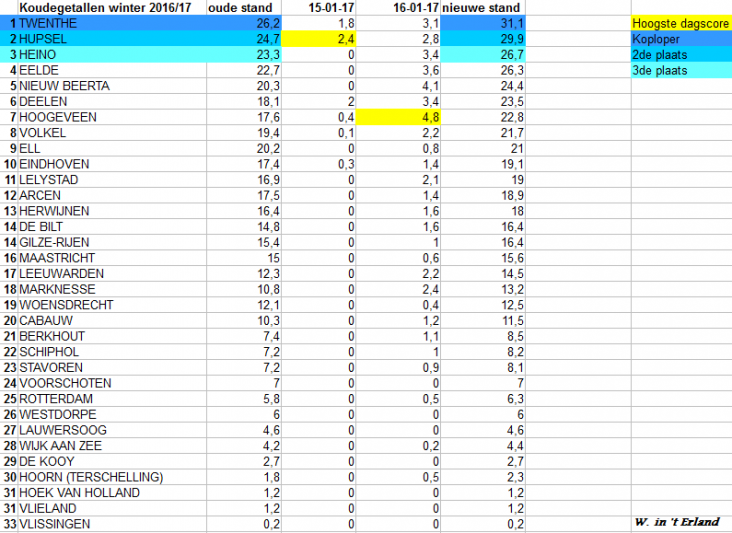Select MAASTRICHT's oude stand value 15
The image size is (732, 533).
(x=244, y=258)
